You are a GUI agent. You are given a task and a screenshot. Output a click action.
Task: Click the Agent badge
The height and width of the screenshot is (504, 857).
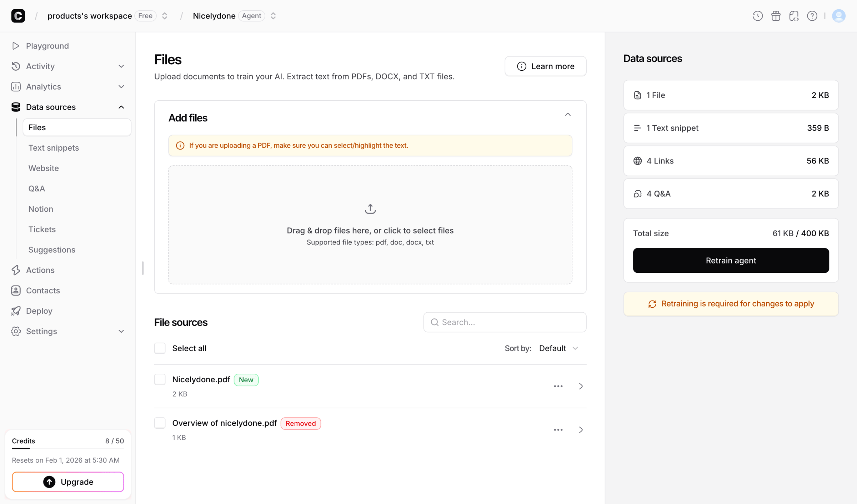251,16
